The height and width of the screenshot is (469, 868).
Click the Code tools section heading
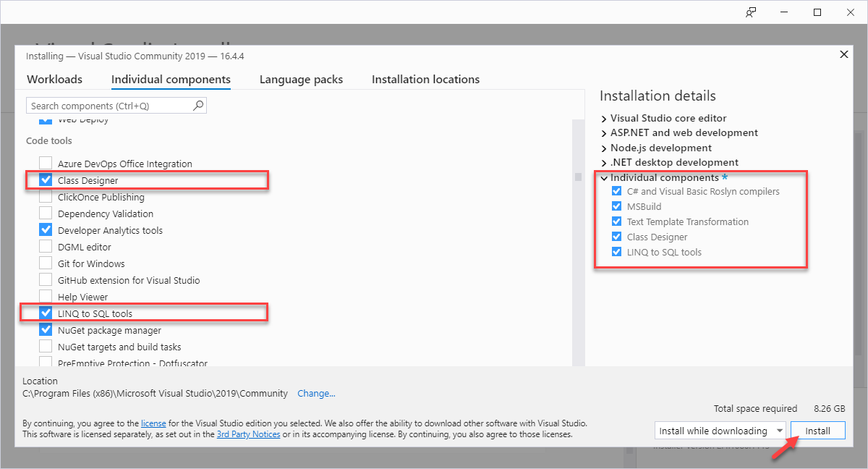49,140
